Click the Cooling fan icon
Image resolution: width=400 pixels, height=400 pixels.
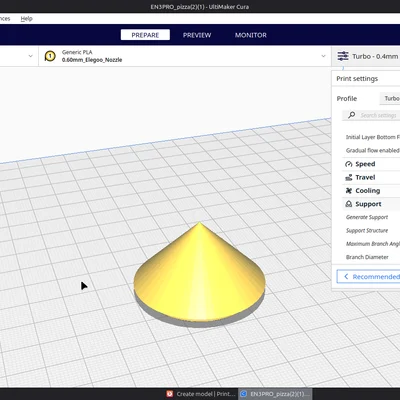349,191
